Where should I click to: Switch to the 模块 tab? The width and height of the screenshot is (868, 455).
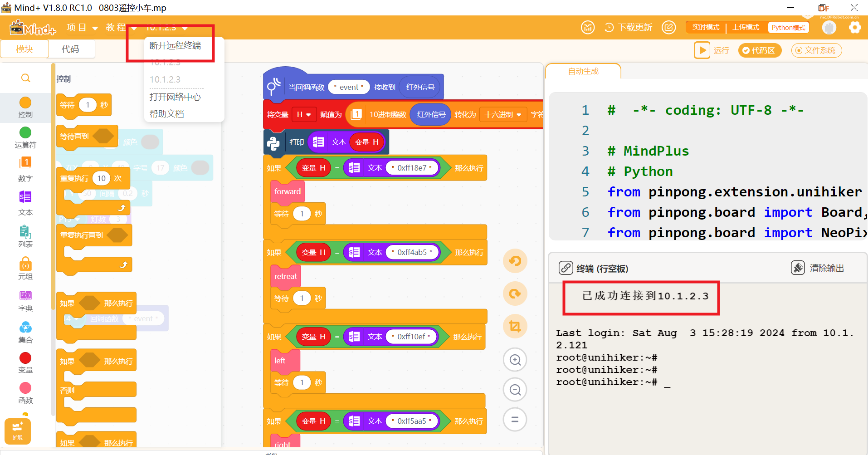point(24,49)
